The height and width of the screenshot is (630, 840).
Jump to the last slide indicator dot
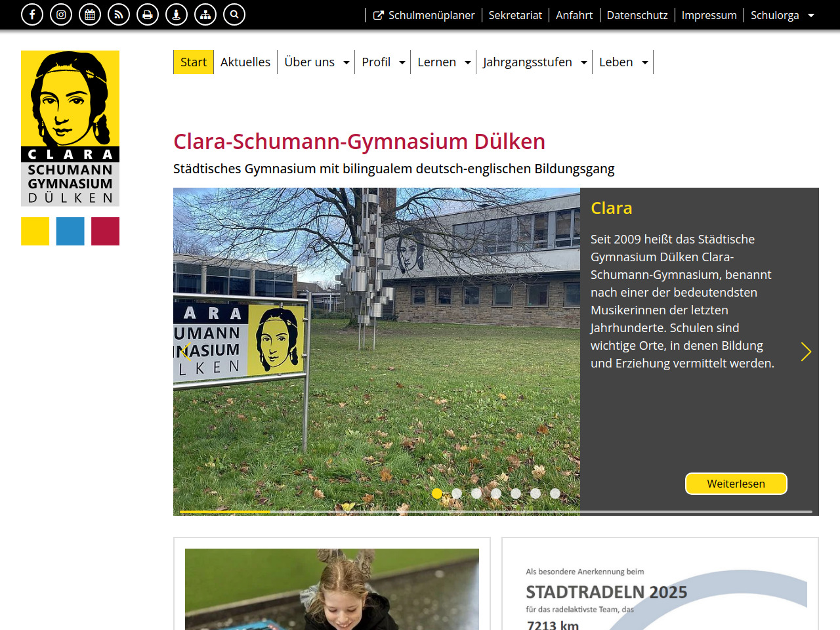pyautogui.click(x=555, y=493)
